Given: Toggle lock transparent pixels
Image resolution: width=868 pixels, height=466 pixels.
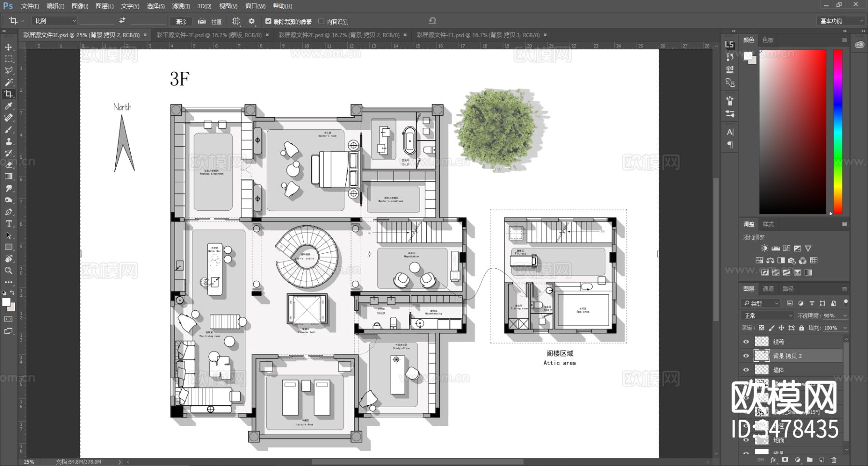Looking at the screenshot, I should (761, 328).
